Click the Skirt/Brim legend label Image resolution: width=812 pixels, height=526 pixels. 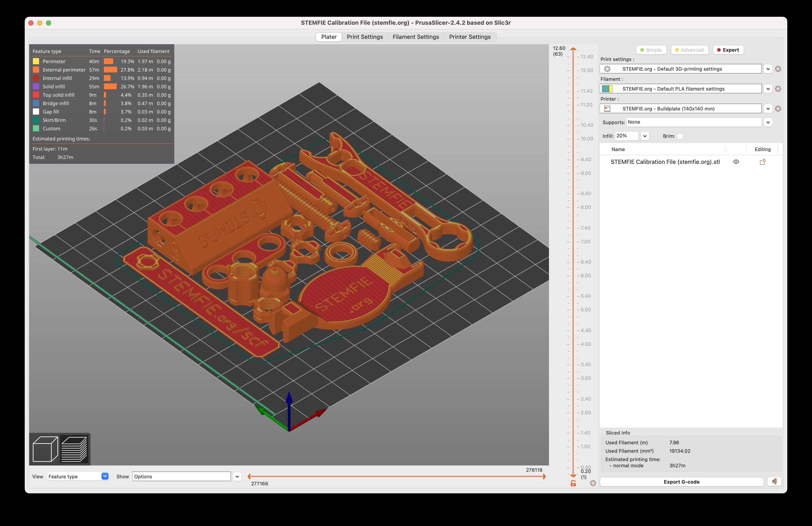tap(54, 120)
